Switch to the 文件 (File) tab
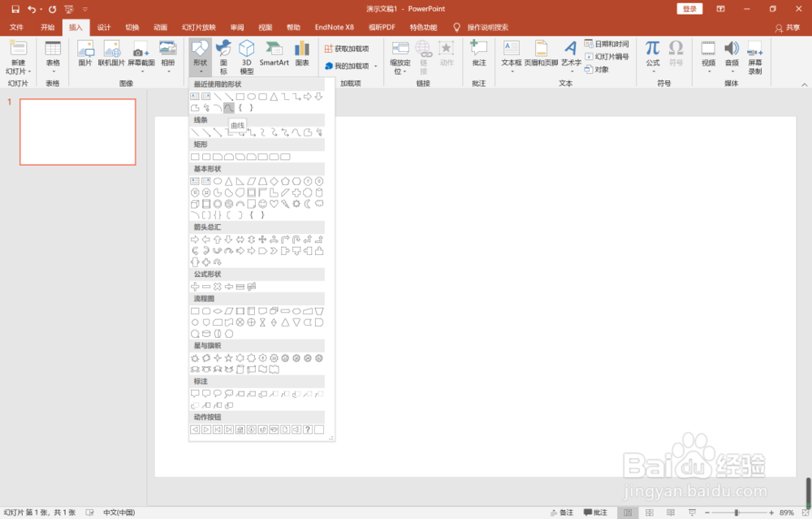This screenshot has width=812, height=519. pyautogui.click(x=16, y=27)
